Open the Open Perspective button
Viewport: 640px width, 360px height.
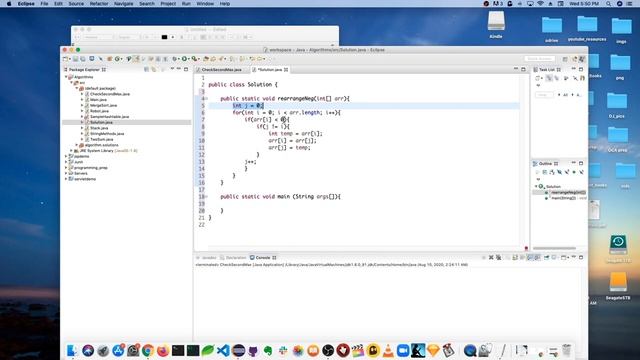pos(565,59)
